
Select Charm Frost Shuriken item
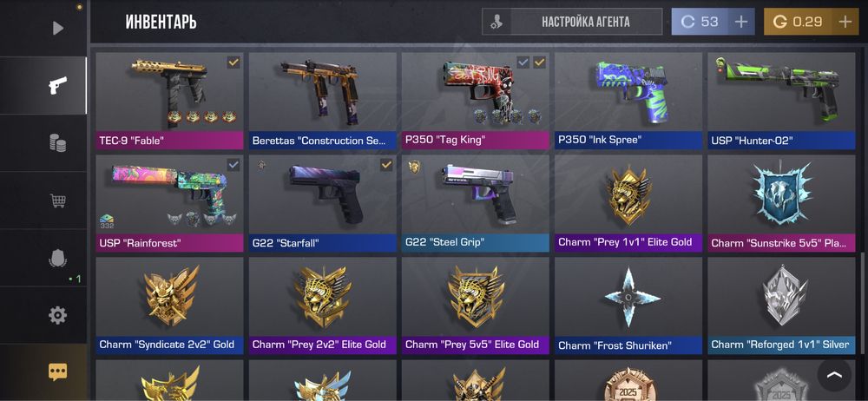tap(628, 306)
